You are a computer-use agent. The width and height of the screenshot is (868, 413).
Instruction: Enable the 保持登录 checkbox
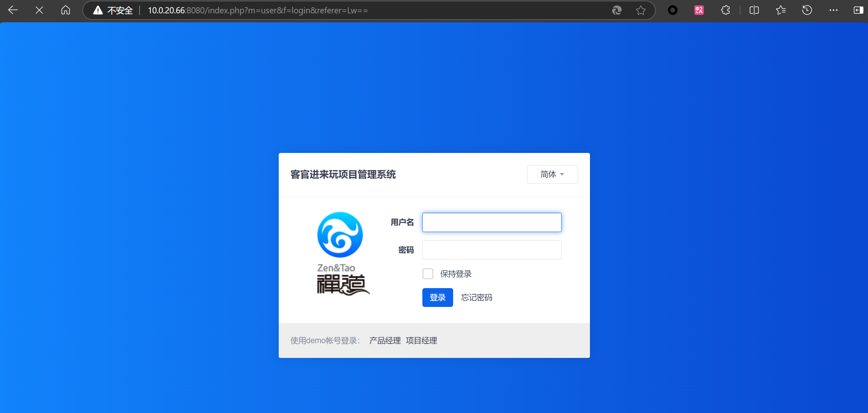click(x=428, y=274)
